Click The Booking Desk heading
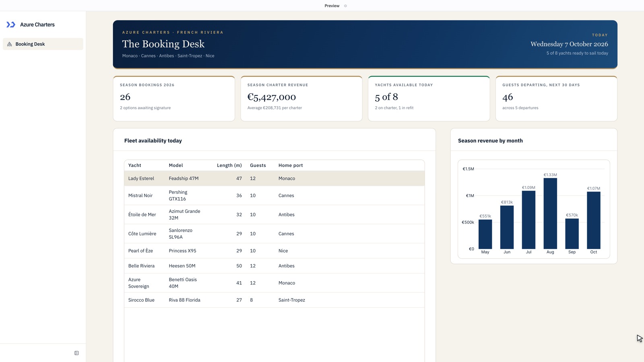644x362 pixels. point(163,44)
